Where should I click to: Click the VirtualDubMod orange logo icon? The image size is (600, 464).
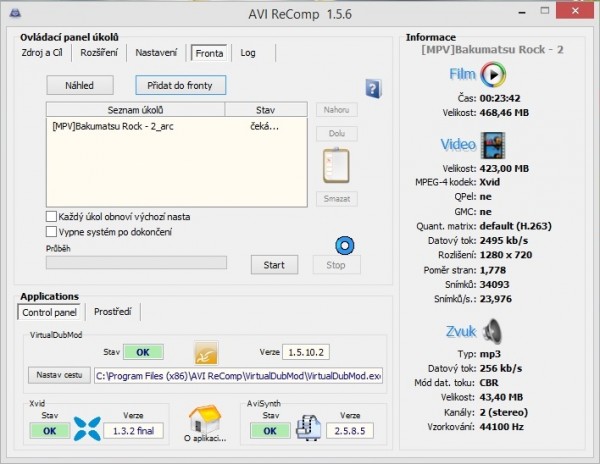click(206, 353)
